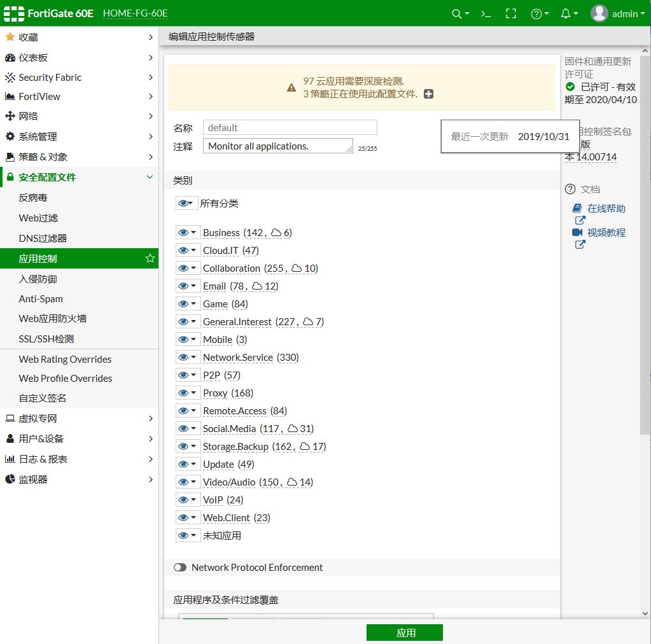The width and height of the screenshot is (651, 644).
Task: Click into the 注释 comment field
Action: pyautogui.click(x=277, y=146)
